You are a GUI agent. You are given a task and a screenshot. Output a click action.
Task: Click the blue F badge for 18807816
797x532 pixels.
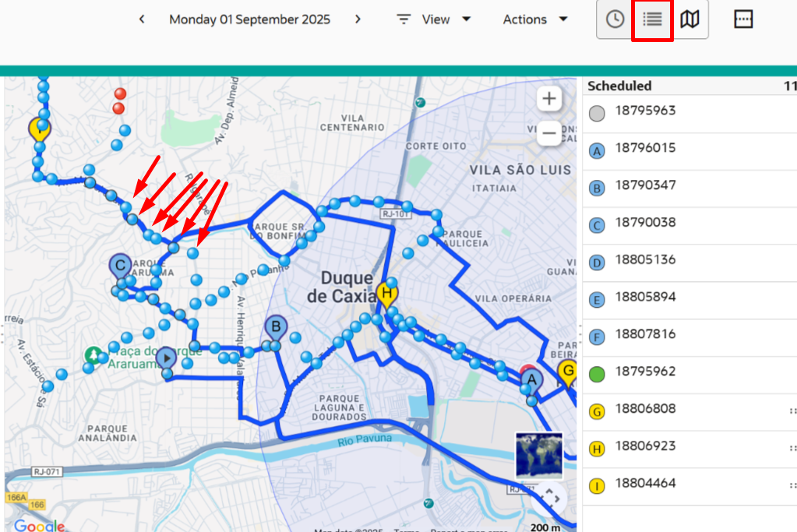597,337
